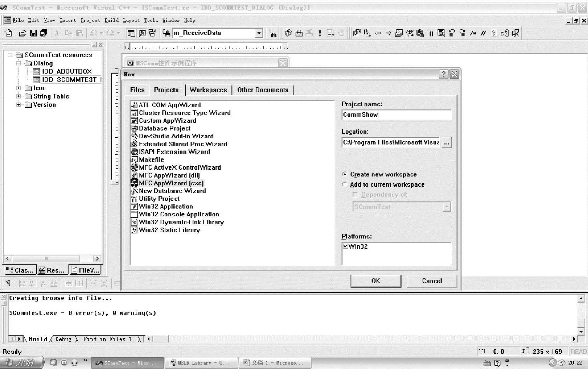Click the browse '...' location button
This screenshot has width=588, height=369.
447,142
